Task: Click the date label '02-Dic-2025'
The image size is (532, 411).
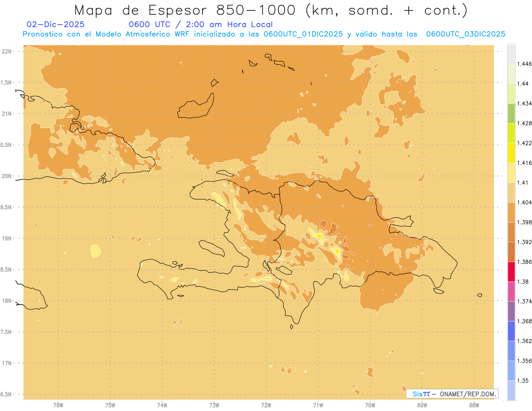Action: tap(56, 24)
